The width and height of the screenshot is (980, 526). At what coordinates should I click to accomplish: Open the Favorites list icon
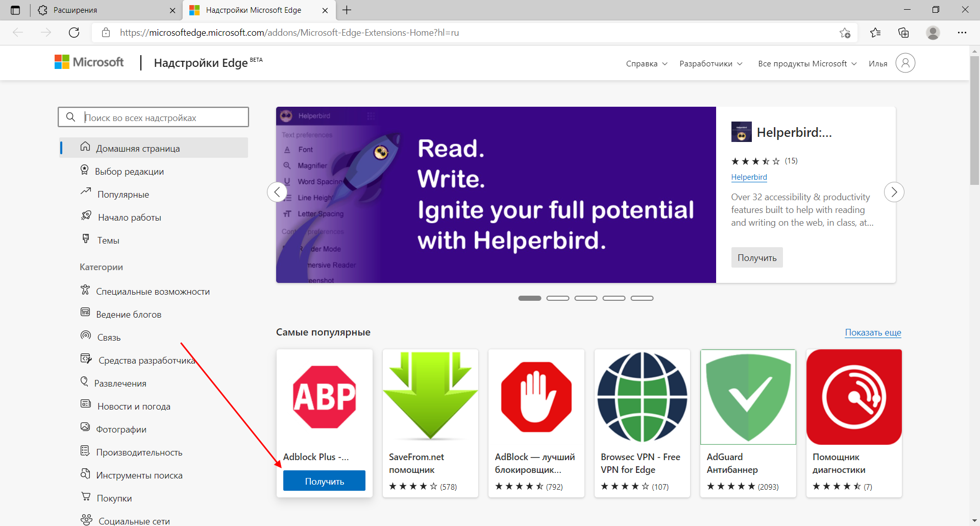coord(875,33)
